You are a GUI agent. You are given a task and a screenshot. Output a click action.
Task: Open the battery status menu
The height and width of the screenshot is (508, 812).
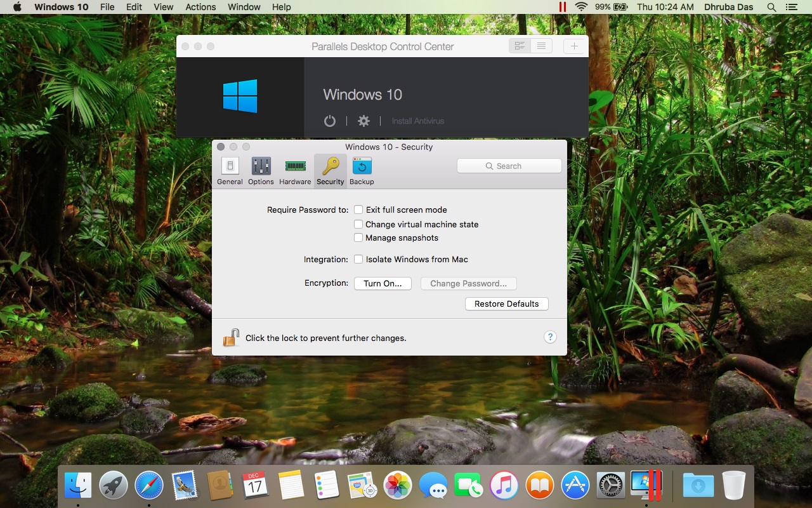click(611, 7)
